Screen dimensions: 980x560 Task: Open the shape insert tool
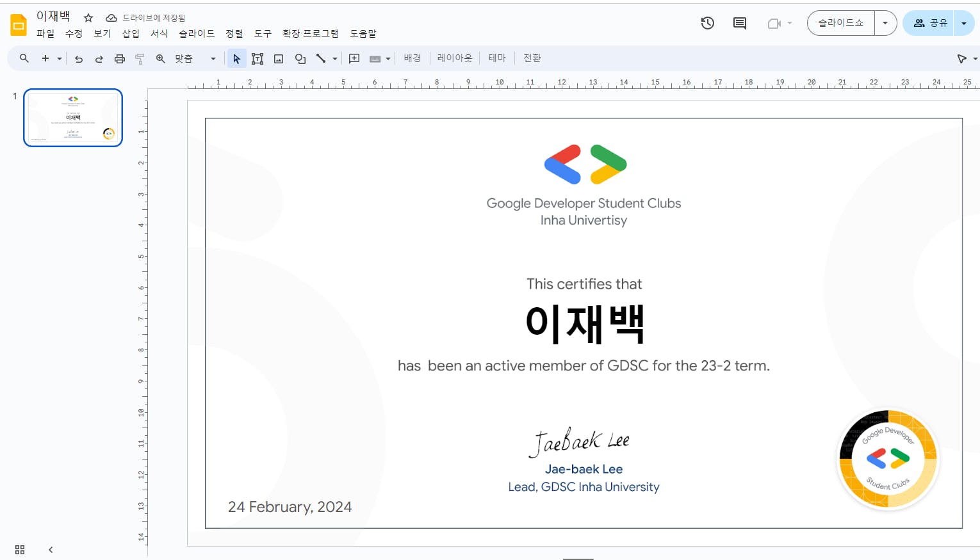(300, 59)
